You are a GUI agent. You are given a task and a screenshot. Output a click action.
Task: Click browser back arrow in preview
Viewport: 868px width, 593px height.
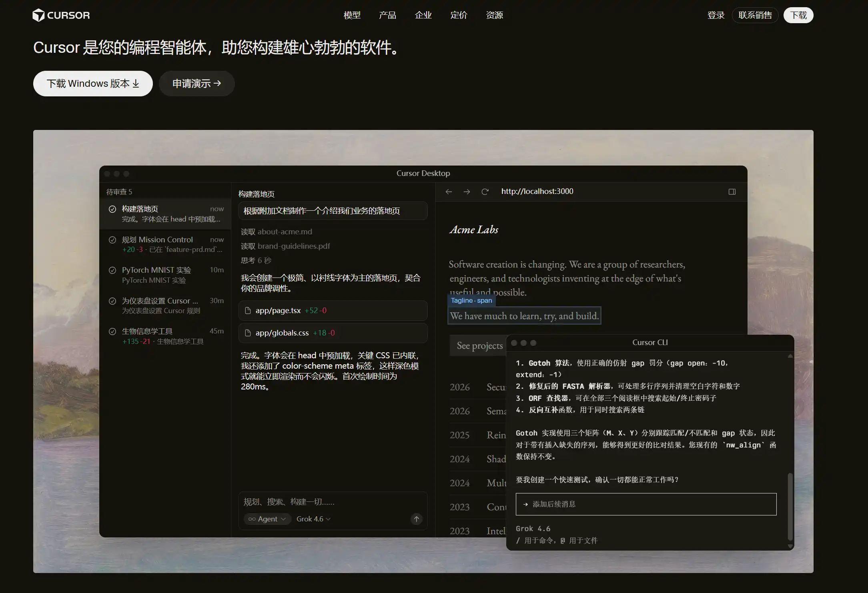click(x=449, y=192)
